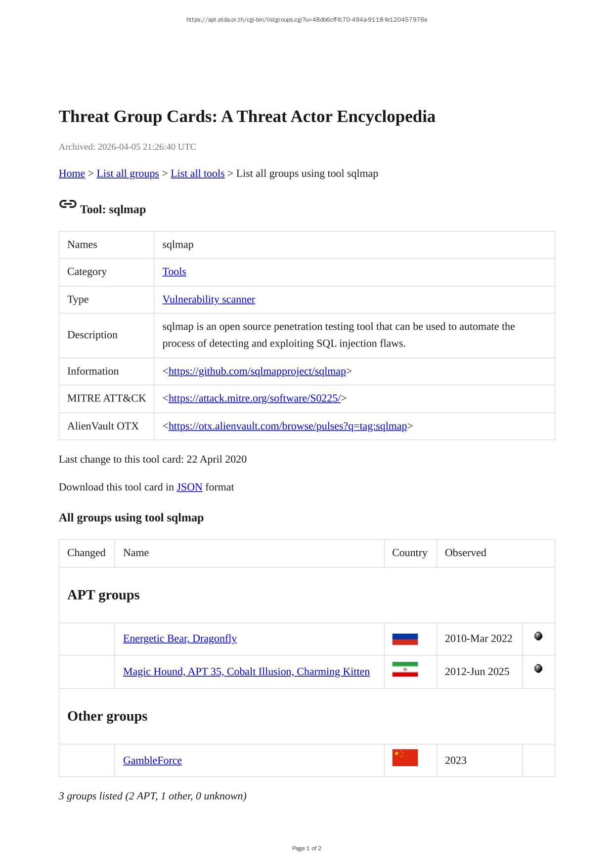Open the GambleForce group page
The width and height of the screenshot is (614, 868).
pos(152,761)
